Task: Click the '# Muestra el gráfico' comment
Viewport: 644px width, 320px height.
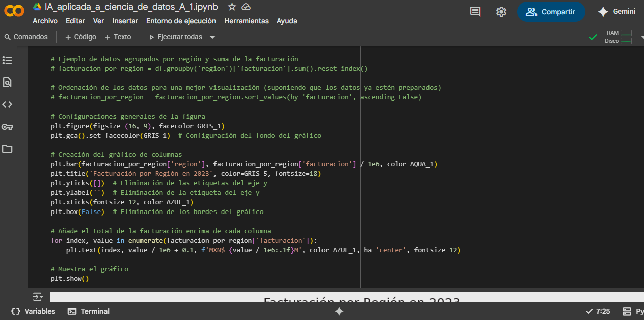Action: pyautogui.click(x=89, y=269)
